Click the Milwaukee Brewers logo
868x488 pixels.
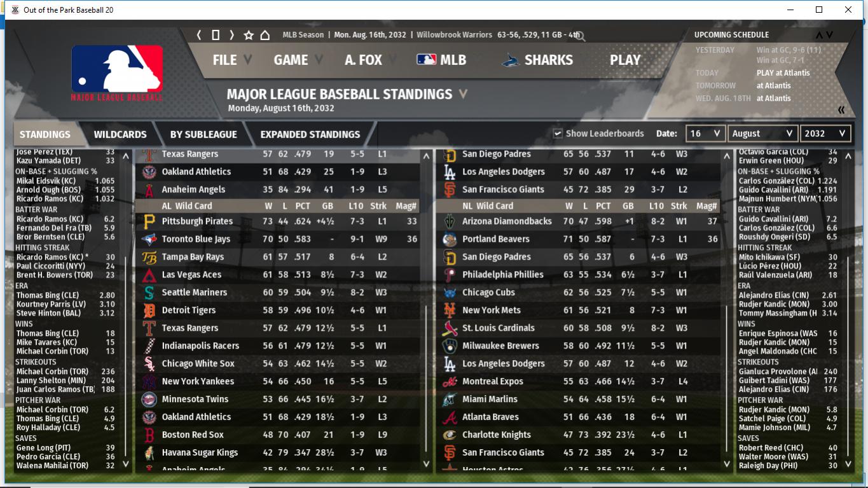pyautogui.click(x=450, y=346)
